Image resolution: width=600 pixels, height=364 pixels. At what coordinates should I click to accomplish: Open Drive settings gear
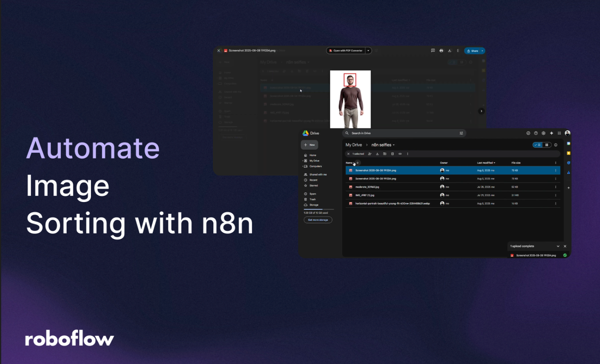(543, 133)
